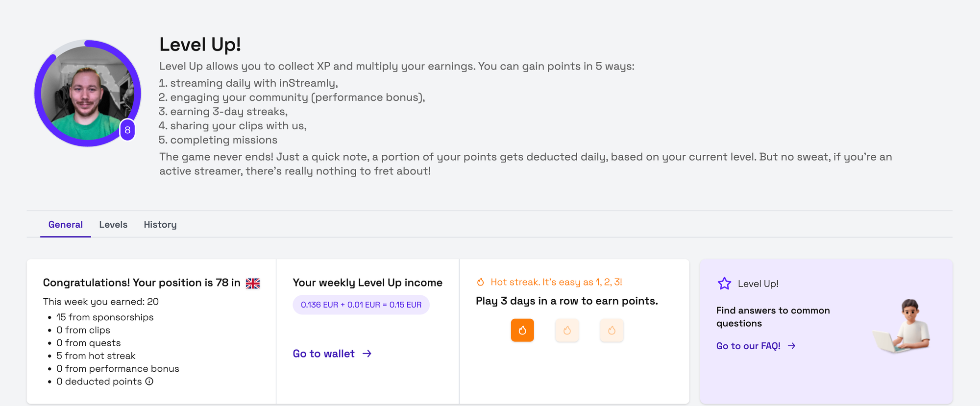Select the General tab

(66, 224)
